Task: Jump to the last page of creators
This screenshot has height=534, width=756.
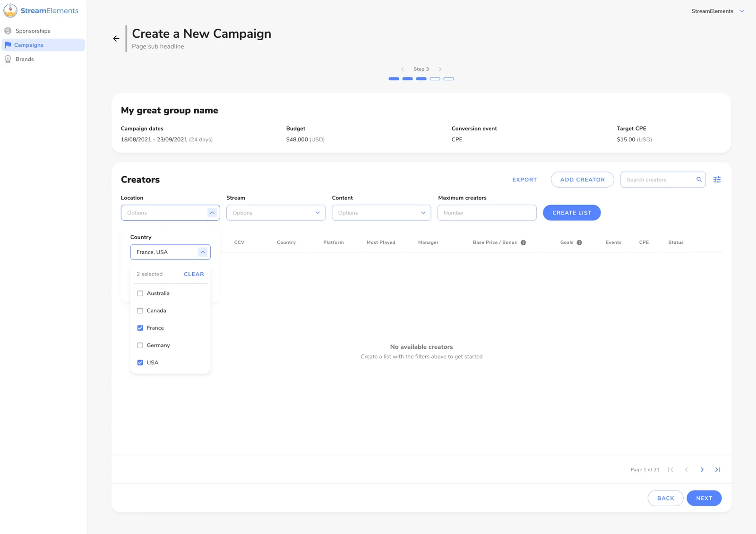Action: (x=718, y=470)
